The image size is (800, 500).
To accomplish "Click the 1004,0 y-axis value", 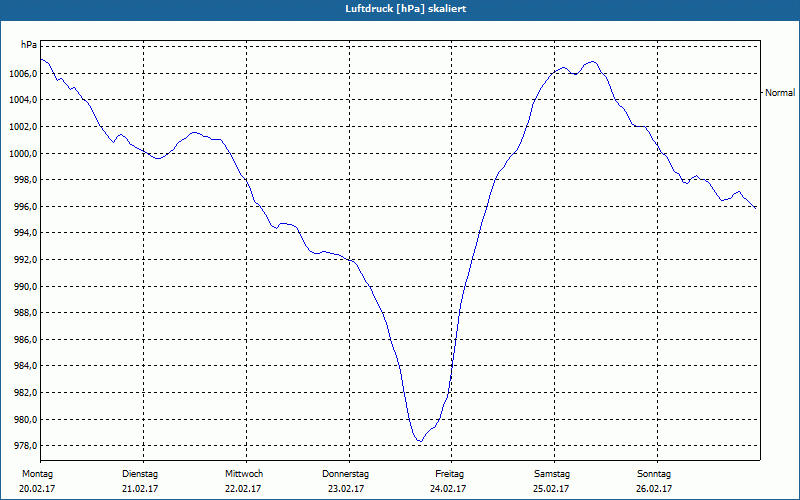I will (22, 100).
